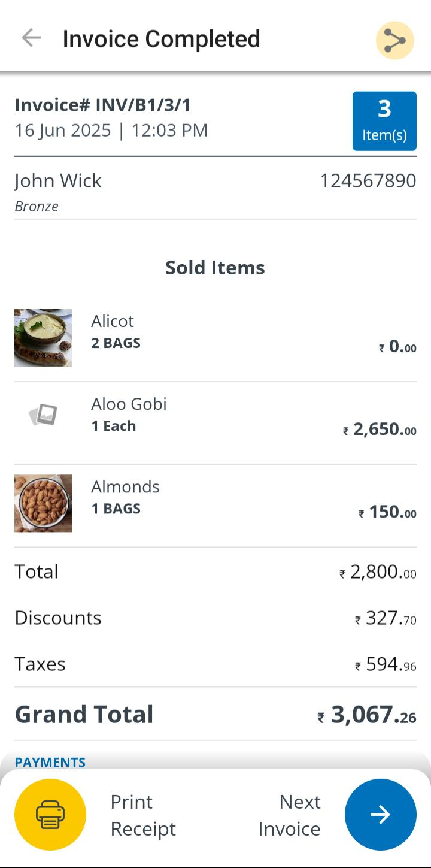The image size is (431, 868).
Task: Tap the Aloo Gobi placeholder image icon
Action: [x=43, y=415]
